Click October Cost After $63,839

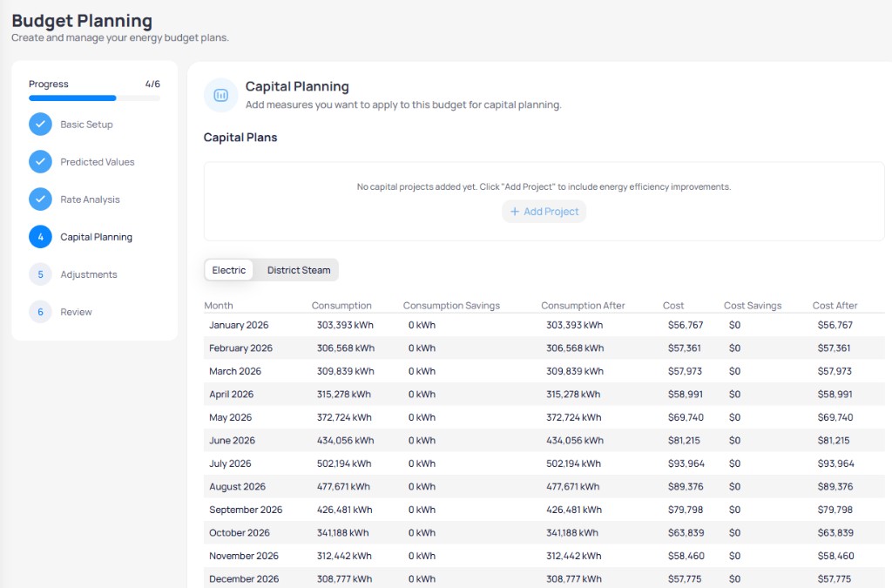coord(835,533)
